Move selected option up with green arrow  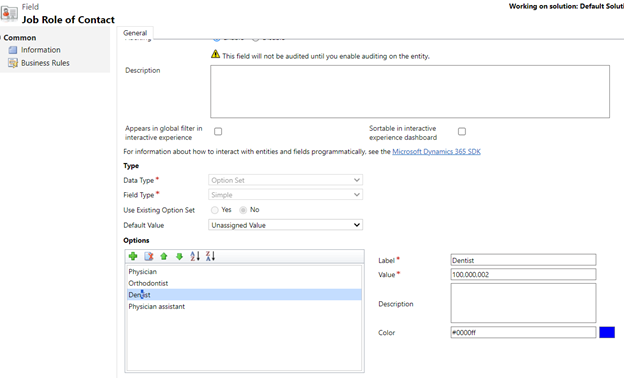164,256
